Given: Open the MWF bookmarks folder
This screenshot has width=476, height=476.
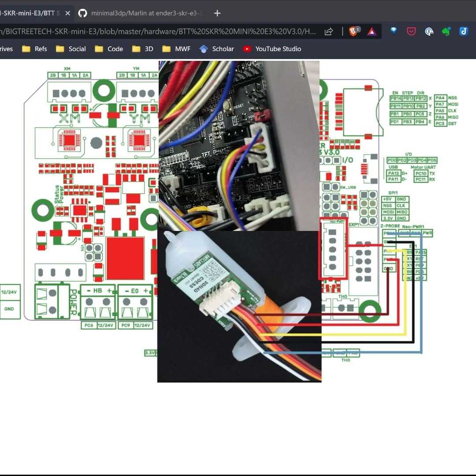Looking at the screenshot, I should (176, 49).
